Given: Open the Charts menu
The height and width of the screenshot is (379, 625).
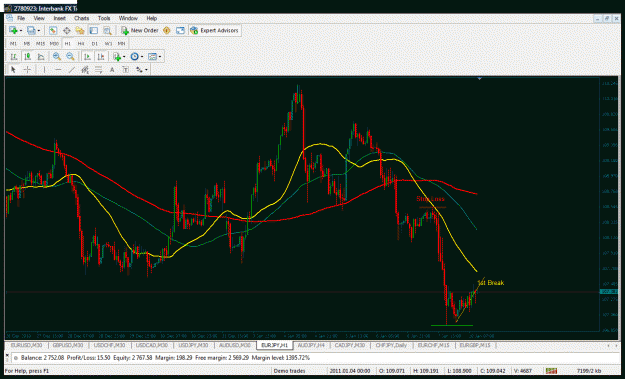Looking at the screenshot, I should coord(82,18).
